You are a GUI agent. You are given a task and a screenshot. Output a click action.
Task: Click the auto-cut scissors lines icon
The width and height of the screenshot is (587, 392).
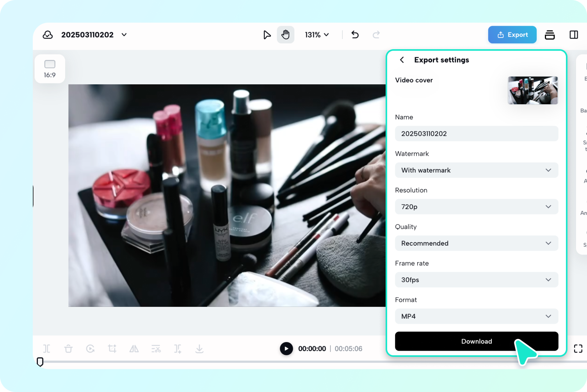pyautogui.click(x=156, y=349)
